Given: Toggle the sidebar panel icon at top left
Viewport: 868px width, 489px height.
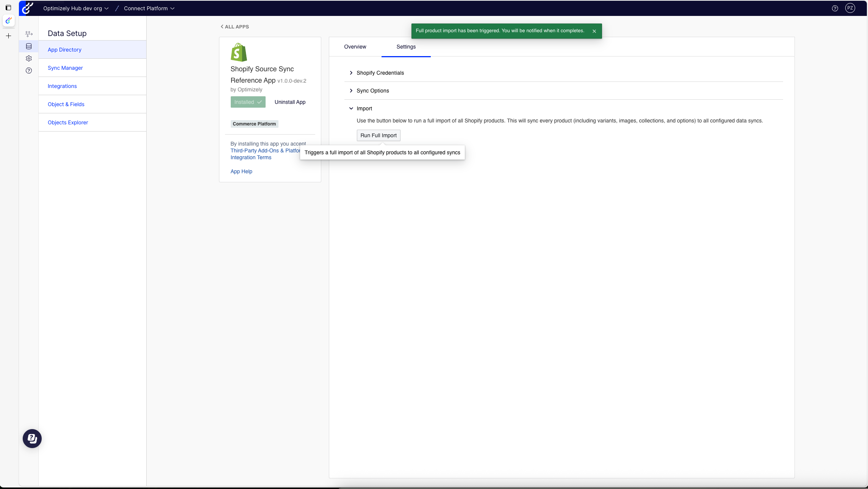Looking at the screenshot, I should pos(8,8).
